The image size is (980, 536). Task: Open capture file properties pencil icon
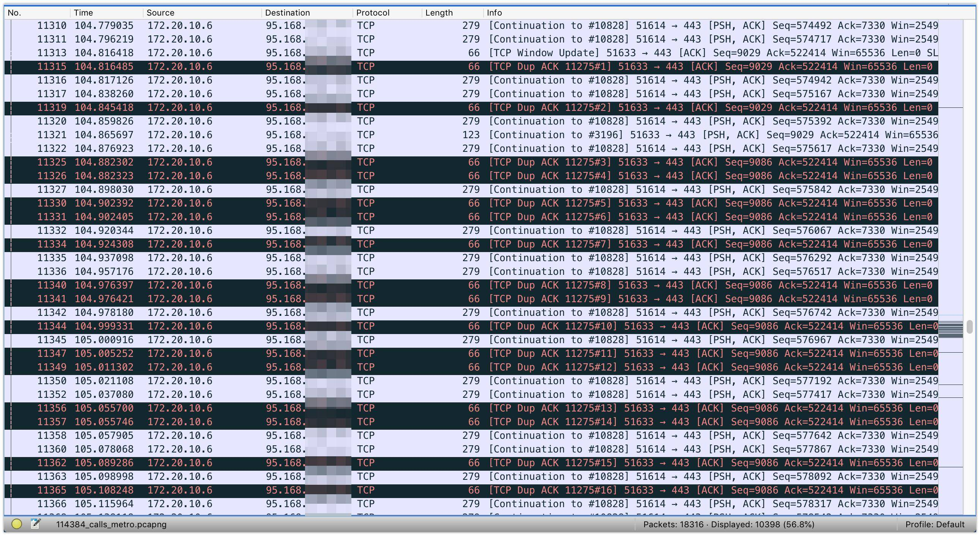(x=35, y=524)
